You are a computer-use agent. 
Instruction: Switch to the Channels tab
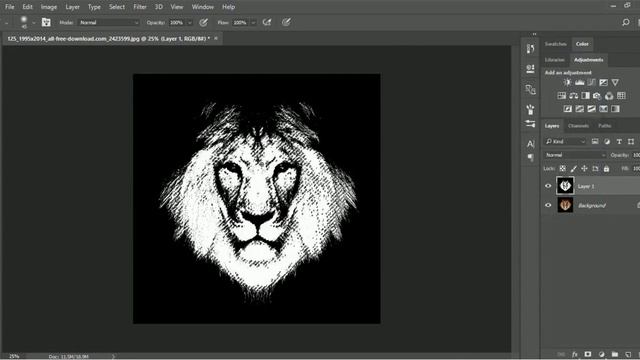(578, 126)
